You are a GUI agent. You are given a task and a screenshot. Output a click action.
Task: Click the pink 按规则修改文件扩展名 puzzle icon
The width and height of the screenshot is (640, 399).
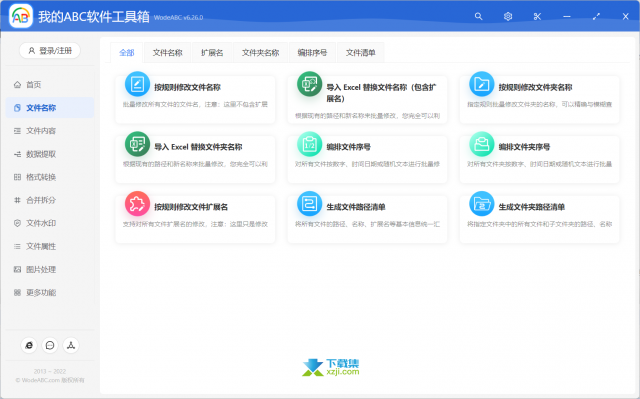tap(137, 204)
